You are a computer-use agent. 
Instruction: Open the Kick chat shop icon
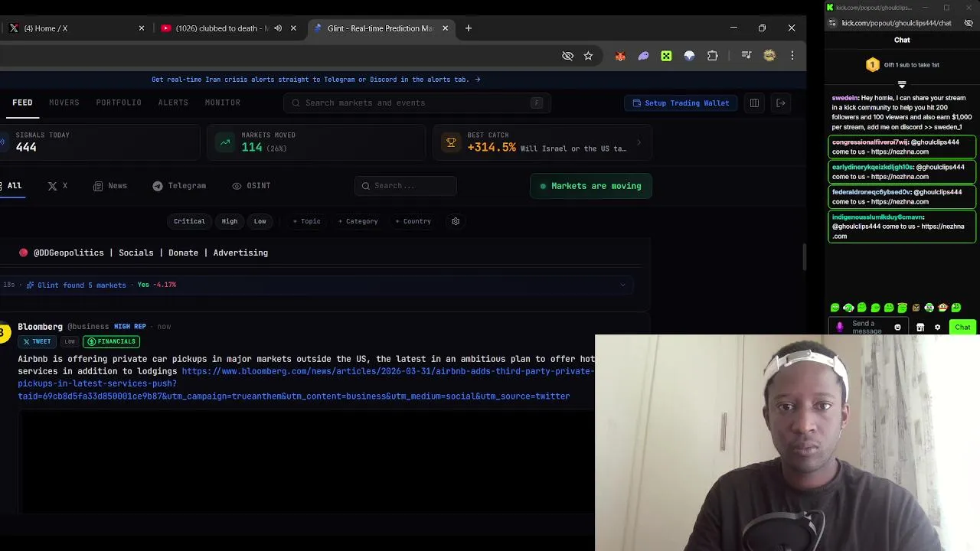[x=920, y=328]
